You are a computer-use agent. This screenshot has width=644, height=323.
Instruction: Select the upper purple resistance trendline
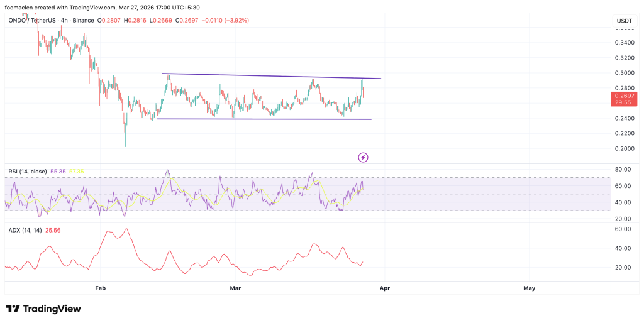pyautogui.click(x=270, y=76)
